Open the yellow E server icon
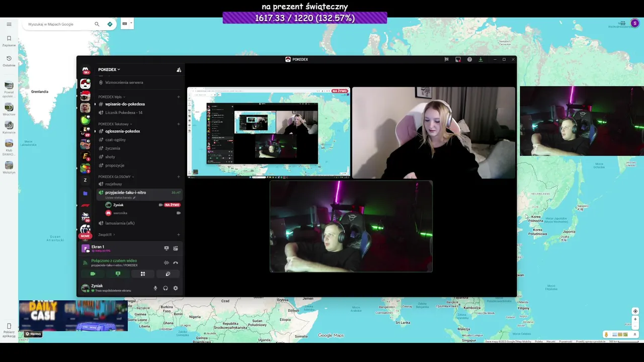 click(85, 156)
